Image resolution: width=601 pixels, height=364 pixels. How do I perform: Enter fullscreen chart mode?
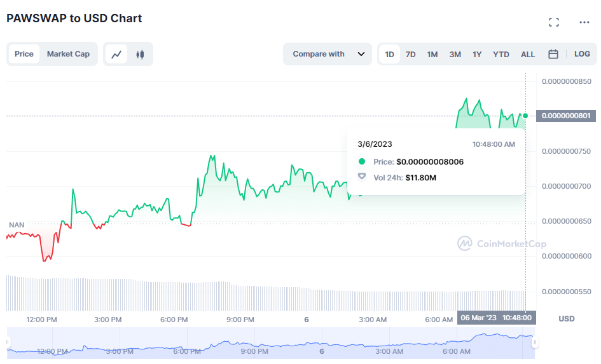(x=554, y=22)
